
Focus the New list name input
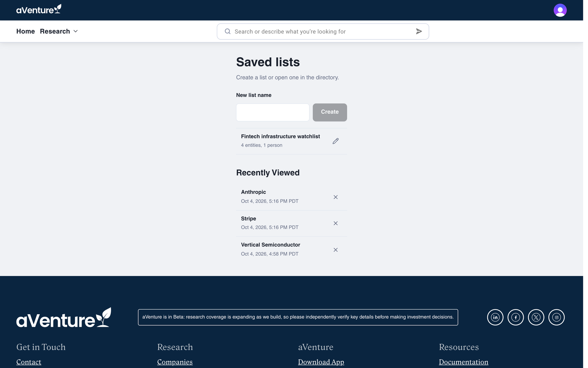[273, 112]
